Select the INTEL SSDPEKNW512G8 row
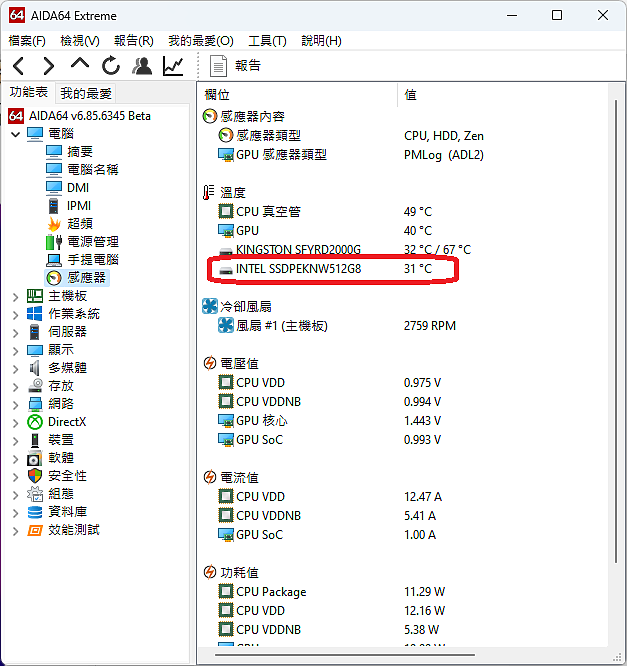 pos(325,269)
